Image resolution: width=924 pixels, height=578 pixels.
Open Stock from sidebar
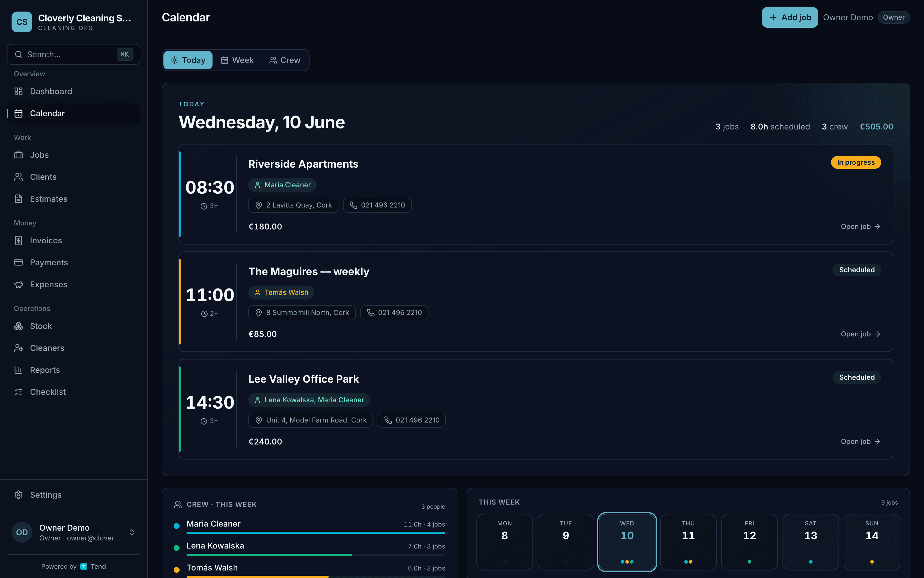click(74, 326)
